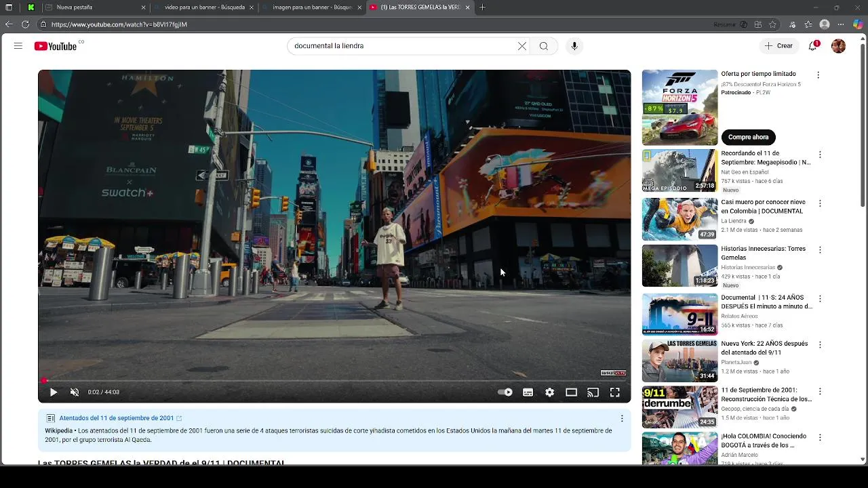Close the Nueva pestaña tab
Image resolution: width=868 pixels, height=488 pixels.
tap(143, 7)
